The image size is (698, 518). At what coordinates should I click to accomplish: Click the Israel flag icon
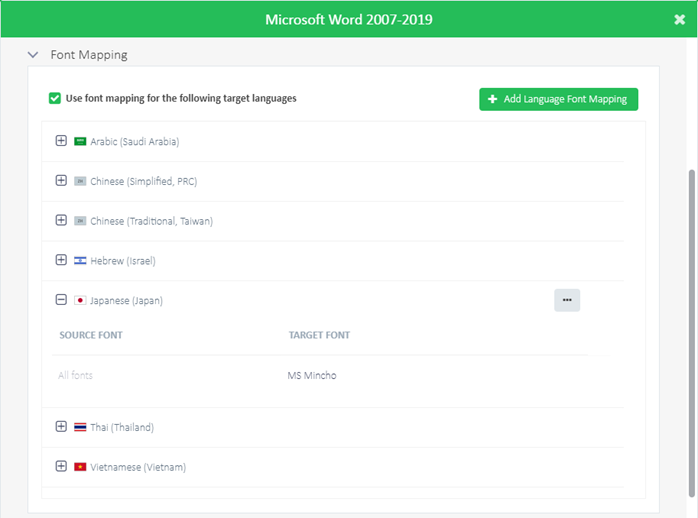click(x=80, y=260)
